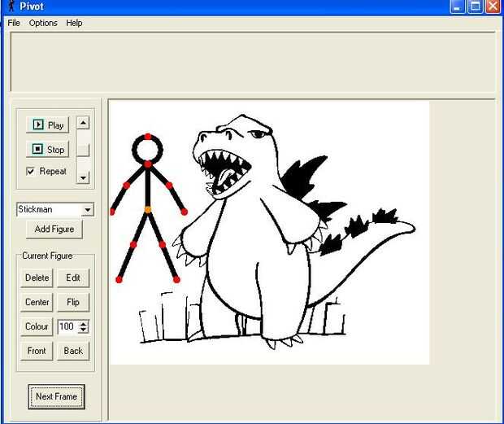Click the empty frame timeline strip
Image resolution: width=504 pixels, height=424 pixels.
point(253,62)
